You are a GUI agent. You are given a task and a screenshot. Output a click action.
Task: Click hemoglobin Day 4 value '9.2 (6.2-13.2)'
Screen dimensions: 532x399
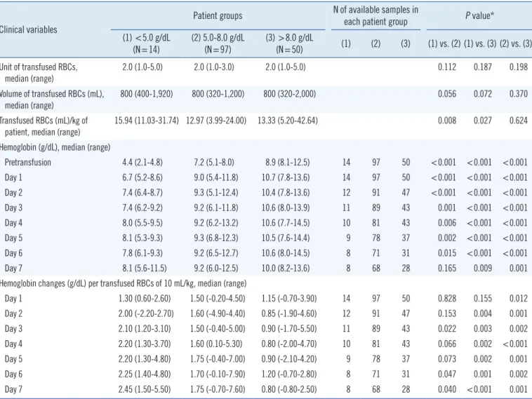(x=215, y=223)
